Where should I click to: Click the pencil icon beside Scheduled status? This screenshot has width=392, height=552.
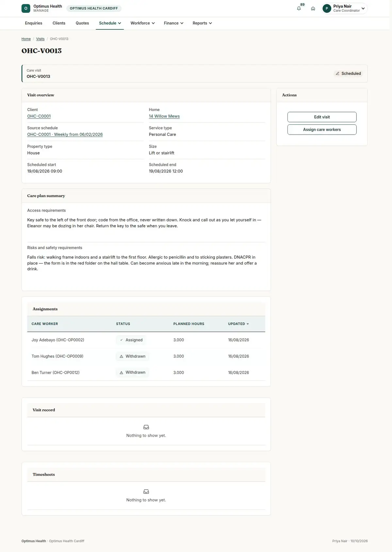pos(337,73)
